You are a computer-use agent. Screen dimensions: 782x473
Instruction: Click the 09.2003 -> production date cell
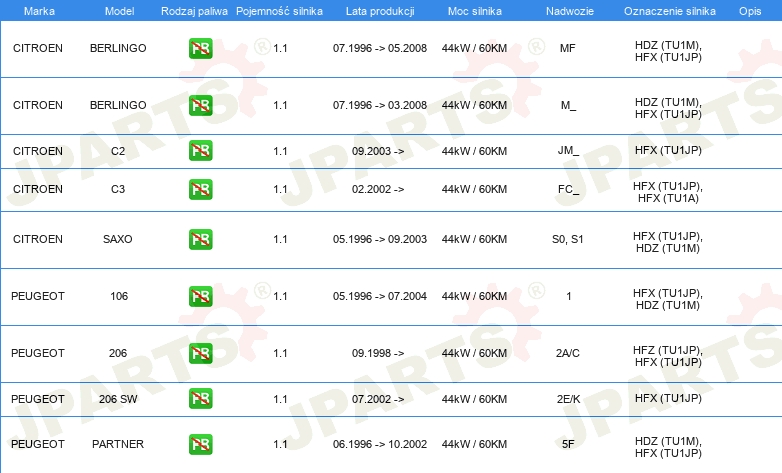378,151
